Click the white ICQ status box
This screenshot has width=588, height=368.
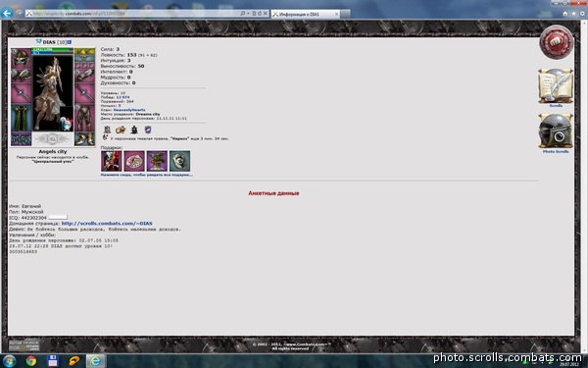(58, 217)
